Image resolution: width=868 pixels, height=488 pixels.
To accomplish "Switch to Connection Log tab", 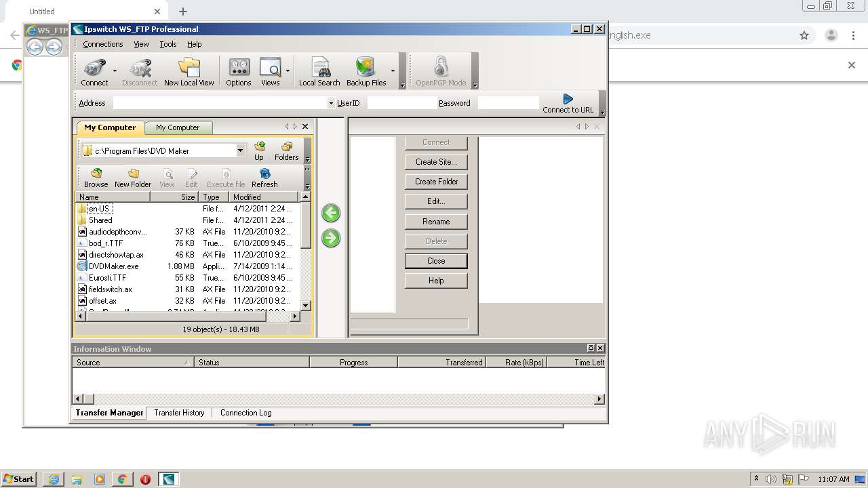I will click(245, 412).
